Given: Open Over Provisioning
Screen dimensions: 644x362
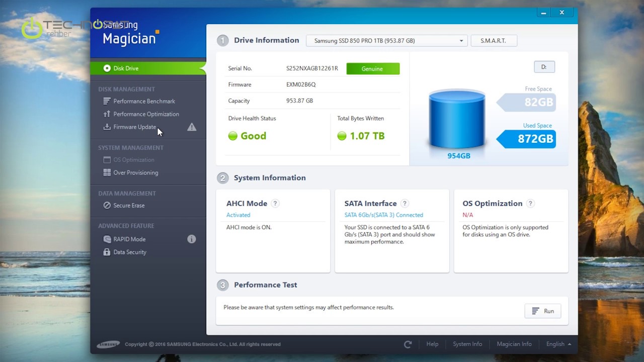Looking at the screenshot, I should pyautogui.click(x=135, y=172).
